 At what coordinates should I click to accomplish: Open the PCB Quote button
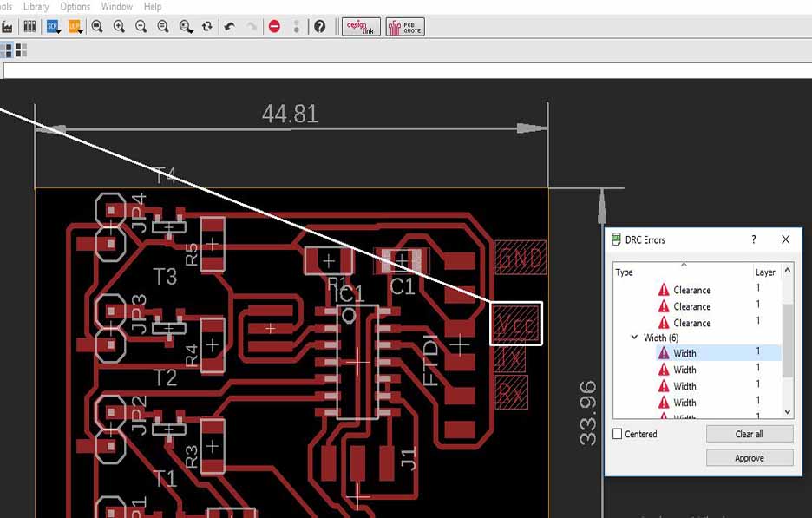click(405, 27)
